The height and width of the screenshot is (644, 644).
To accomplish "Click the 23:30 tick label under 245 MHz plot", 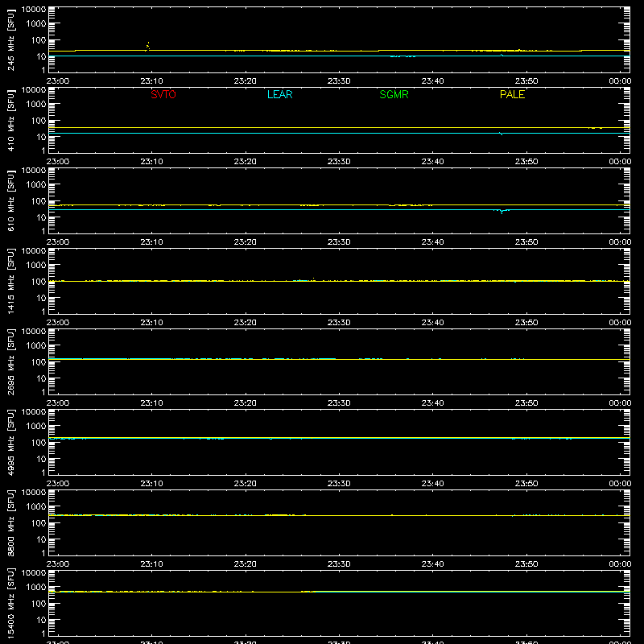I will click(339, 81).
